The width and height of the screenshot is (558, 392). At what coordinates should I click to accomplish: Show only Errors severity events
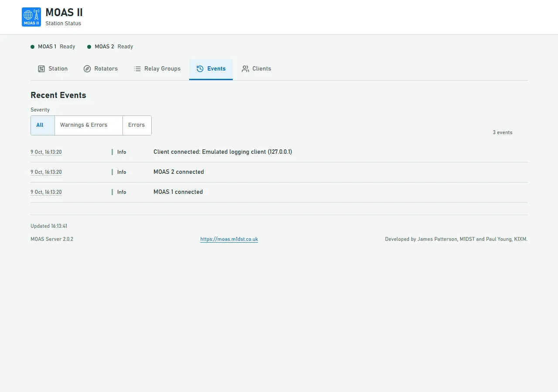(137, 125)
